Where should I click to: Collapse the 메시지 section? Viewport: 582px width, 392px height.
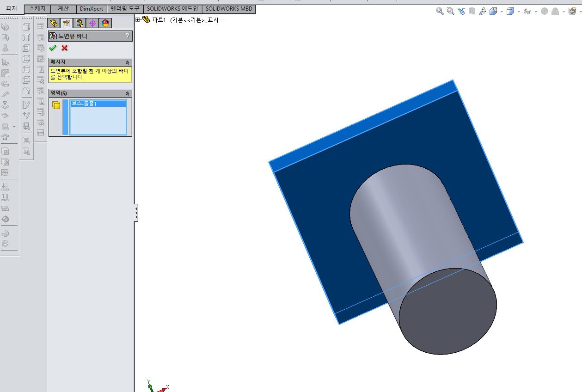128,62
